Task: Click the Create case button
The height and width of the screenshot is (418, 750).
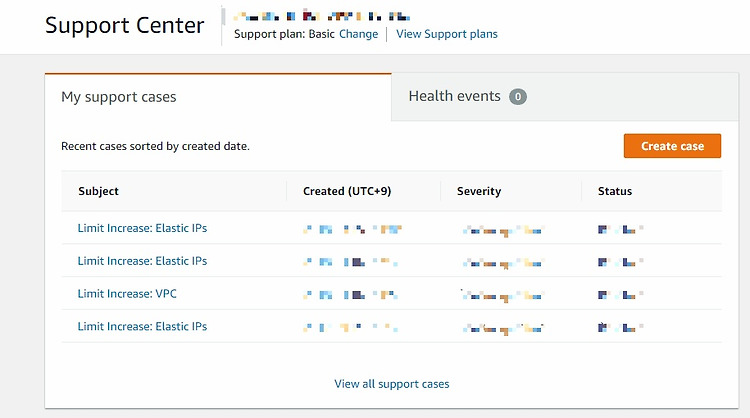Action: tap(672, 146)
